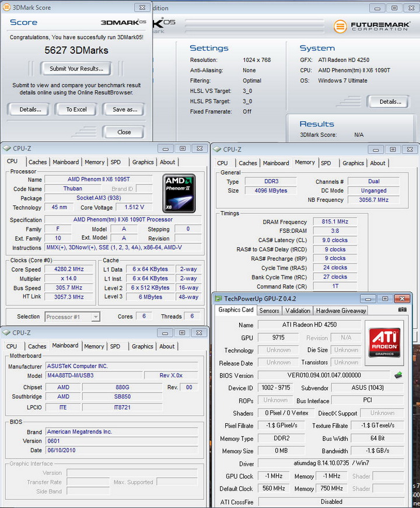The height and width of the screenshot is (508, 420).
Task: Click motherboard model M4A88TD-M/USB3
Action: pyautogui.click(x=94, y=376)
